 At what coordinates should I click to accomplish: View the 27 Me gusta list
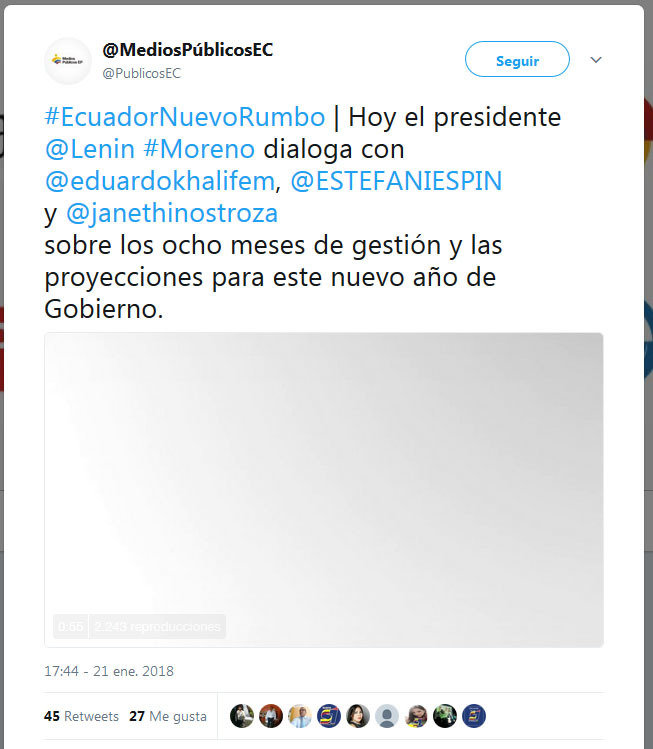(x=168, y=716)
